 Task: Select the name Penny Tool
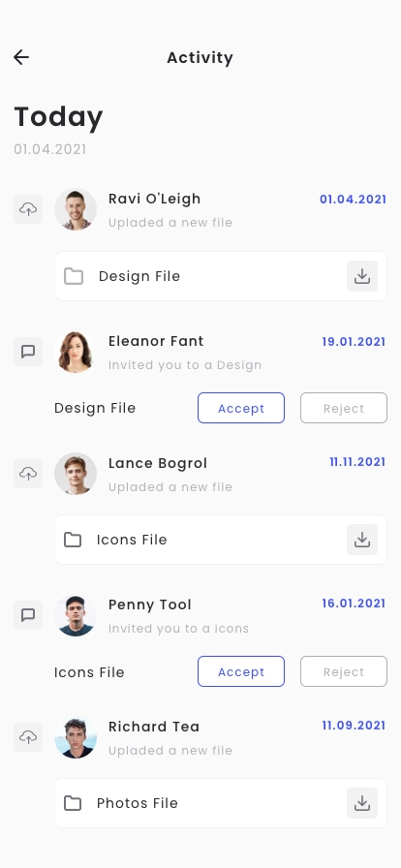point(150,604)
